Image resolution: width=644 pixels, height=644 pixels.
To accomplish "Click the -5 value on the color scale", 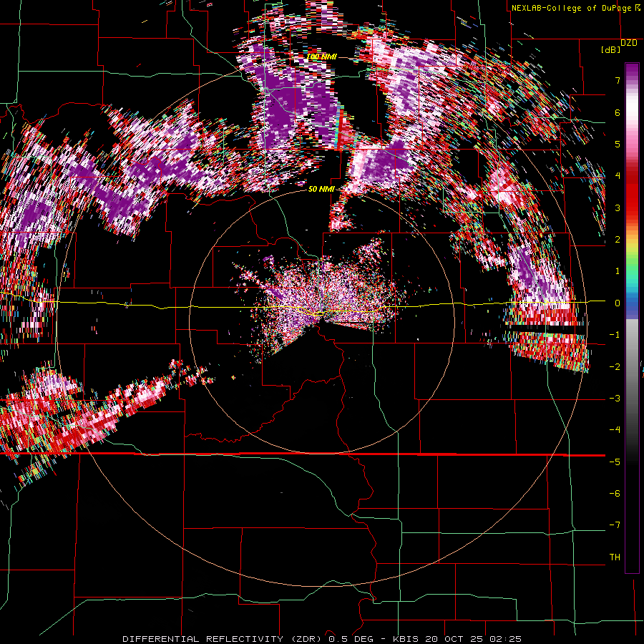I will point(615,462).
